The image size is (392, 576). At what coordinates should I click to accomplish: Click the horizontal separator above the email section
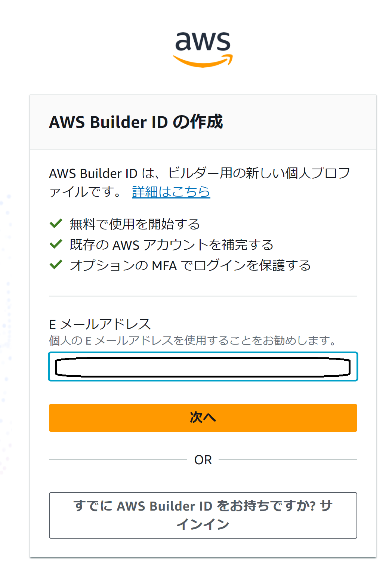pos(203,295)
